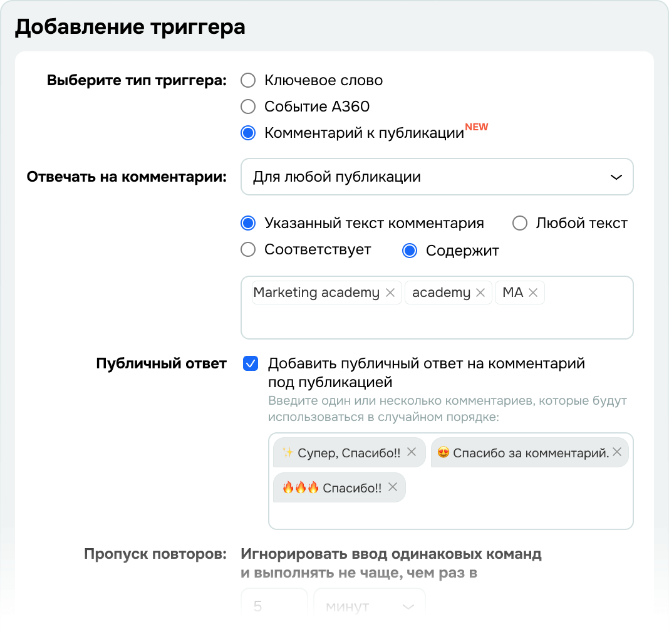Choose the "Соответствует" match mode
669x644 pixels.
(x=249, y=250)
